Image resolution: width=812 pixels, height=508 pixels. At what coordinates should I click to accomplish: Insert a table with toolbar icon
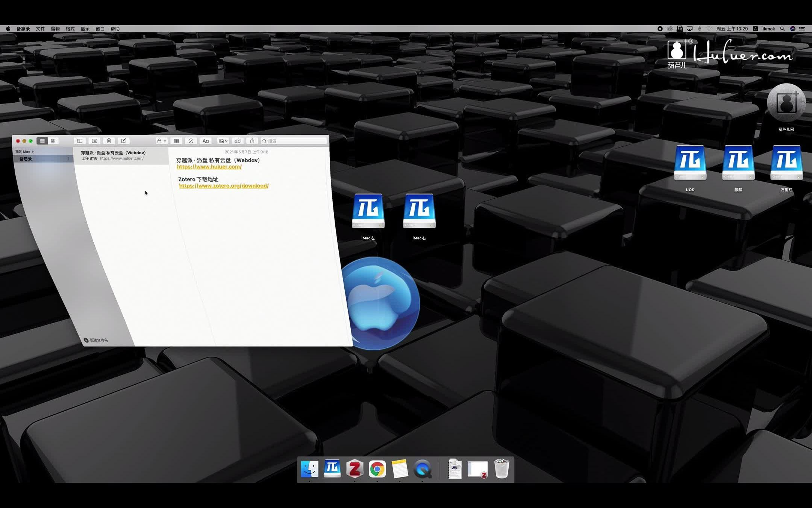(176, 141)
